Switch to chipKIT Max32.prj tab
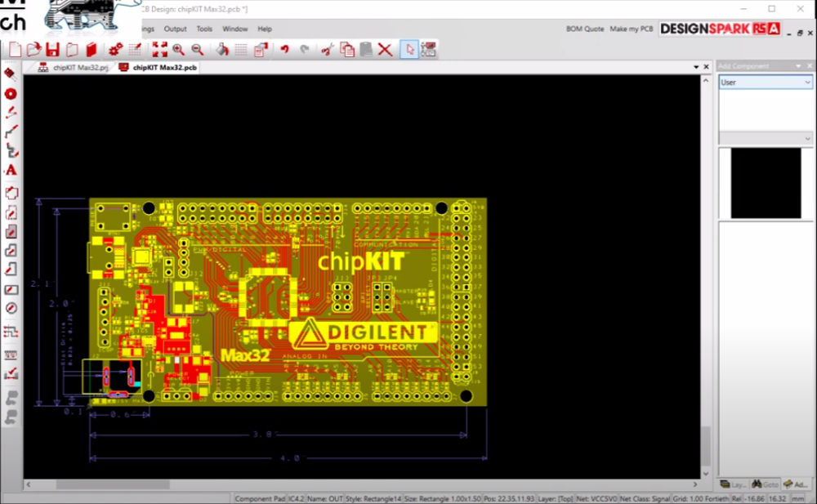Image resolution: width=817 pixels, height=504 pixels. click(x=74, y=67)
